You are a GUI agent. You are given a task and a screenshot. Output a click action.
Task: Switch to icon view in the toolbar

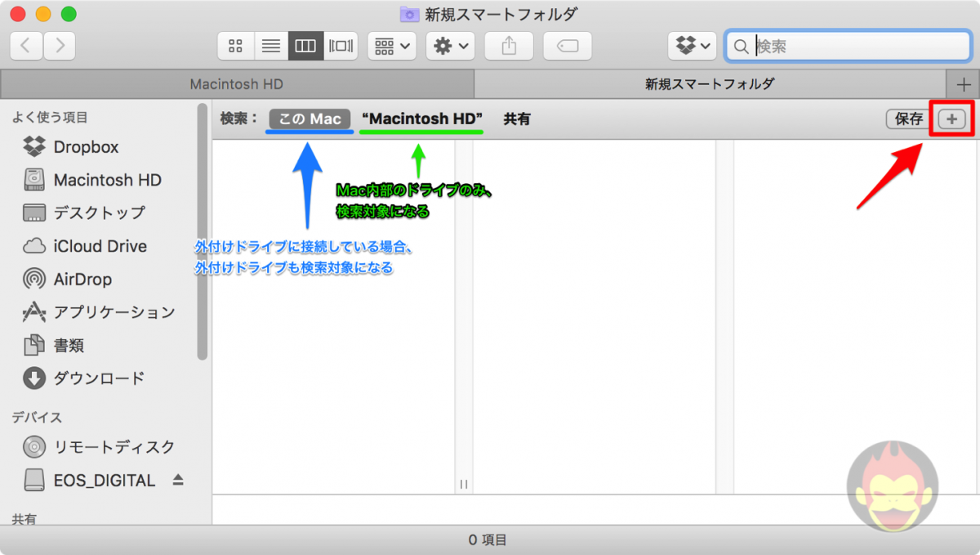pyautogui.click(x=235, y=46)
